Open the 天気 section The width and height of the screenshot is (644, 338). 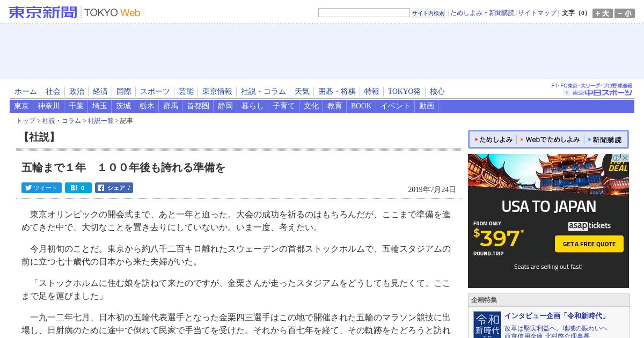tap(302, 92)
